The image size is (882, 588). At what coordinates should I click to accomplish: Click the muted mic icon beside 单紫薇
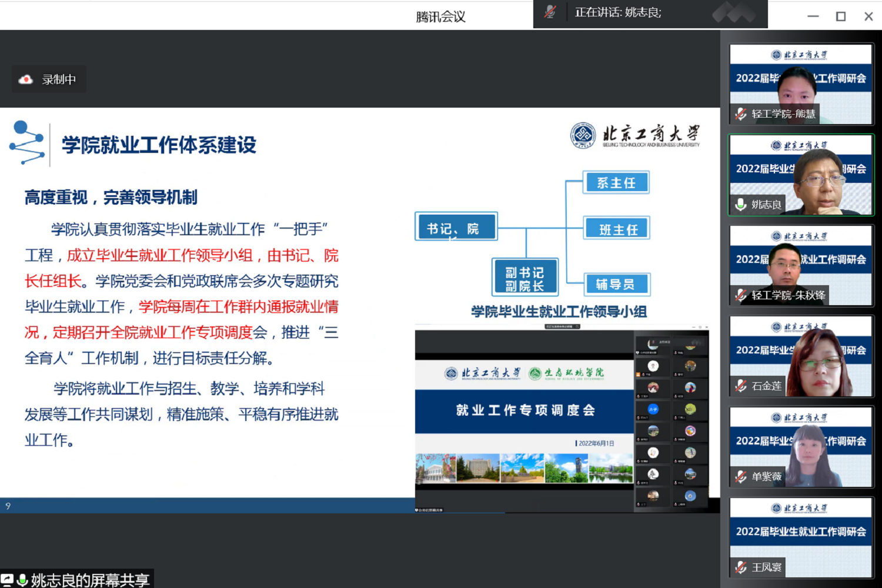tap(741, 477)
